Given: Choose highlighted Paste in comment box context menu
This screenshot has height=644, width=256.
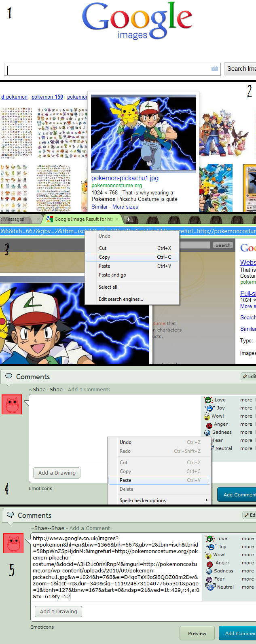Looking at the screenshot, I should click(x=160, y=480).
